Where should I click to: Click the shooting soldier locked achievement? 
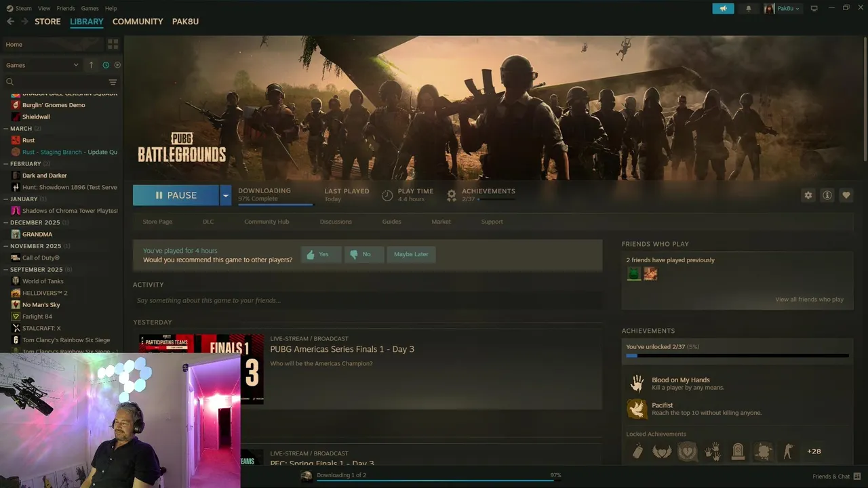coord(788,451)
